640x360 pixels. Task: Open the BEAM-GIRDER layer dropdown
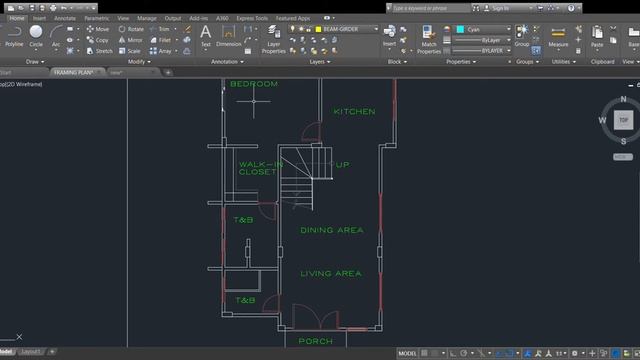376,29
